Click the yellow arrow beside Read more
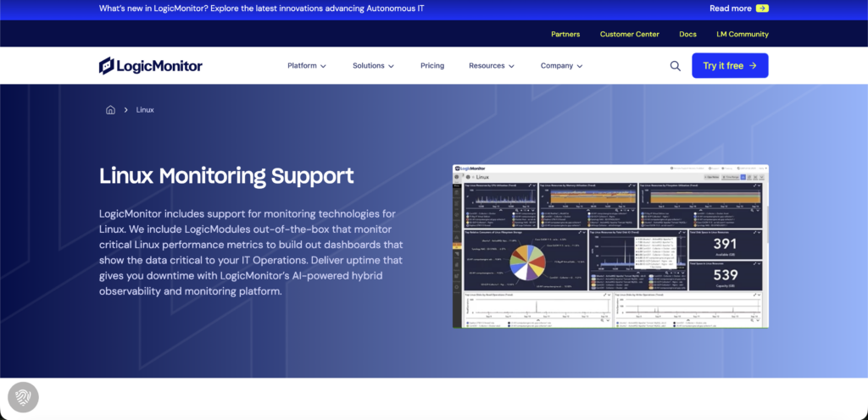 (x=762, y=8)
